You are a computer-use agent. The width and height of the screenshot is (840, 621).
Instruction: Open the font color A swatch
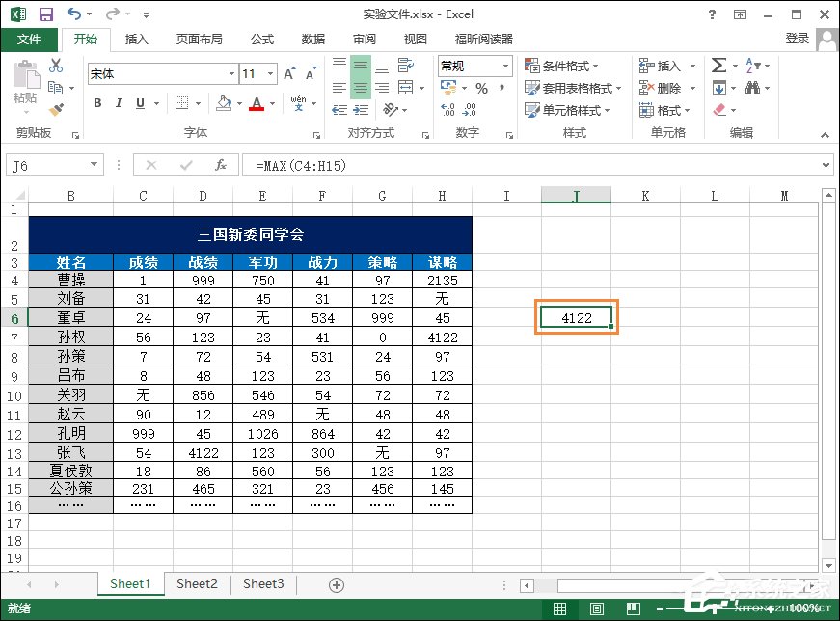(x=256, y=104)
